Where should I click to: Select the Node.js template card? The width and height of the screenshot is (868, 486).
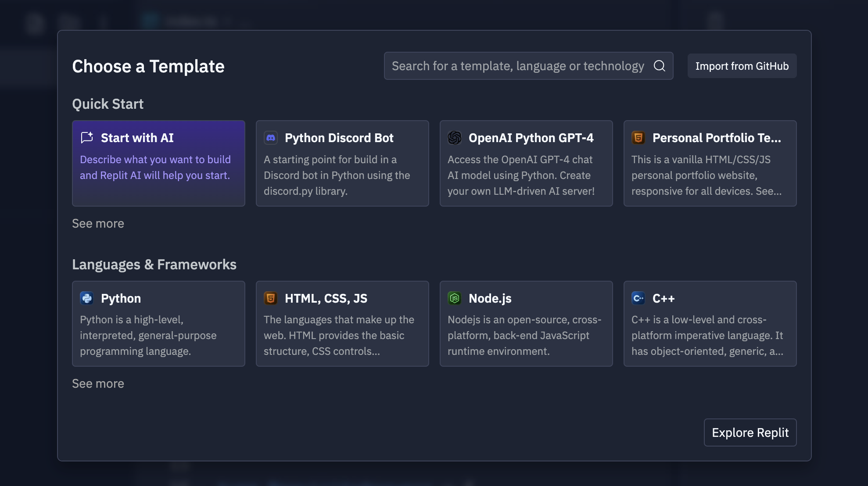526,324
